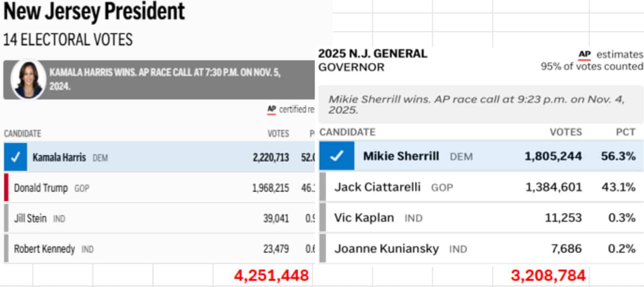Image resolution: width=644 pixels, height=287 pixels.
Task: Click the gray bar beside Jill Stein
Action: 6,218
